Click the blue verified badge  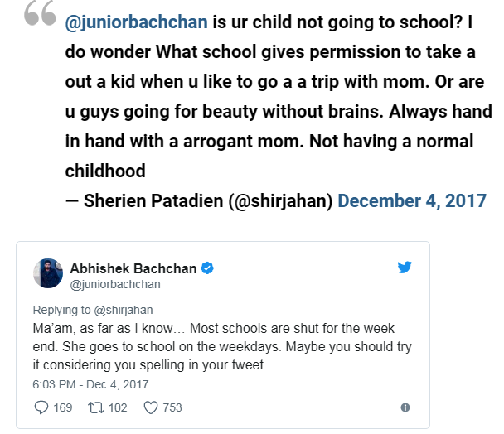pos(207,268)
